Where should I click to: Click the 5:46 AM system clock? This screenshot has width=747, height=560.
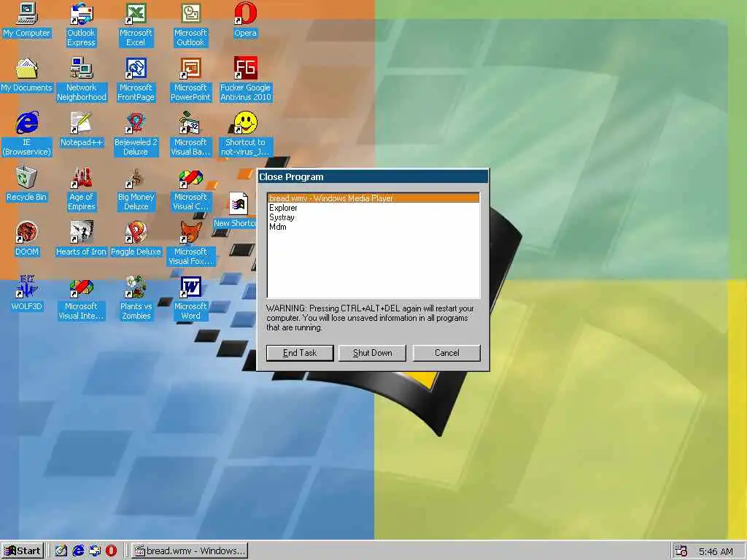point(716,551)
